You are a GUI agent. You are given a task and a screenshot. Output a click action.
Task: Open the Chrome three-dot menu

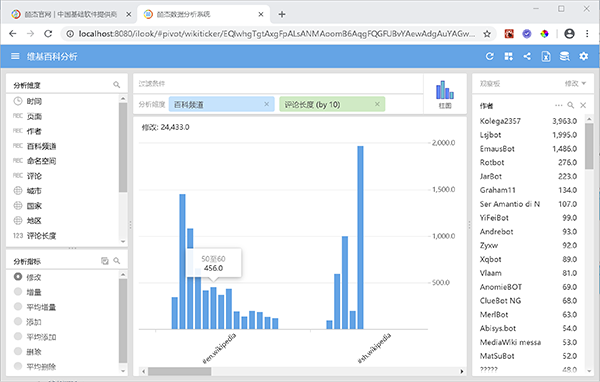pos(587,34)
